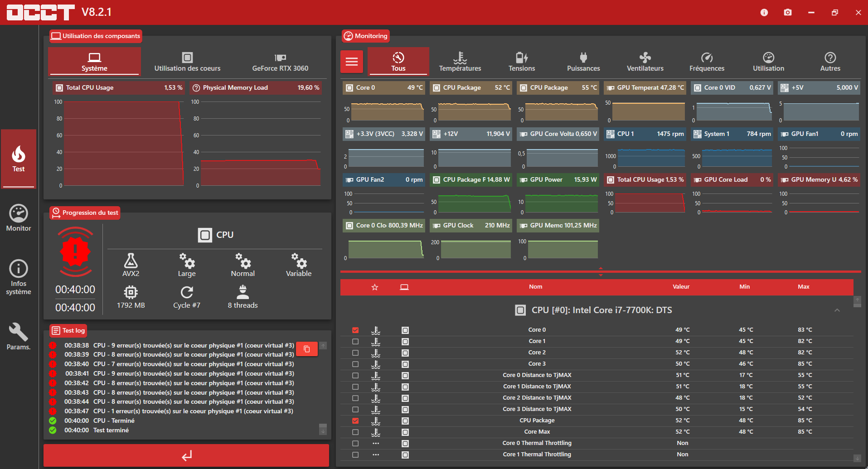Select the Températures monitoring tab

click(460, 61)
